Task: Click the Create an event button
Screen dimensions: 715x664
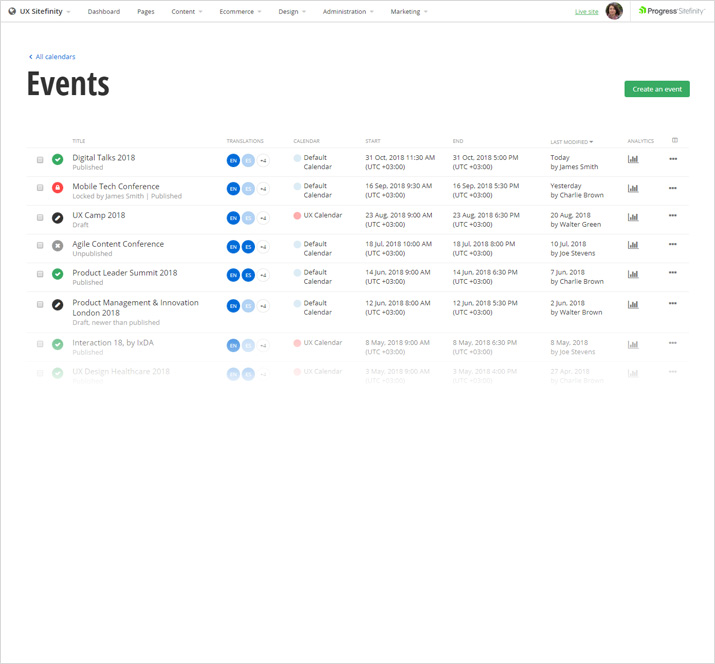Action: click(x=657, y=89)
